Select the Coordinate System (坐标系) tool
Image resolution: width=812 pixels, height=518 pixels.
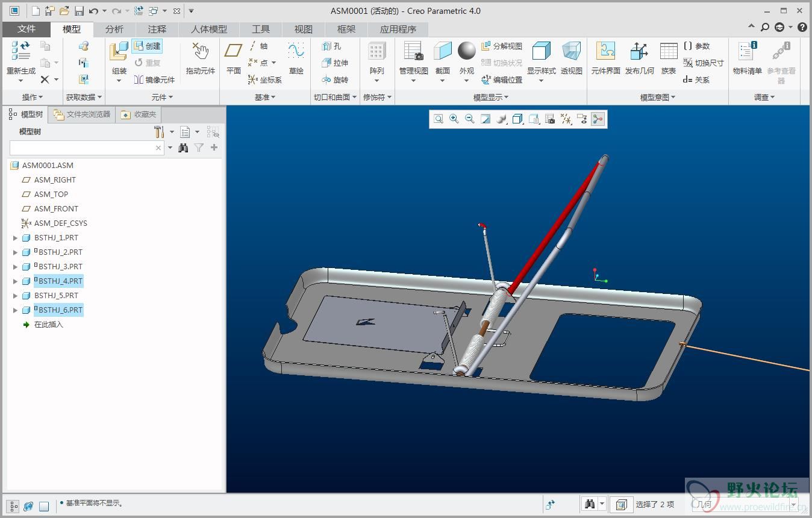pos(265,80)
